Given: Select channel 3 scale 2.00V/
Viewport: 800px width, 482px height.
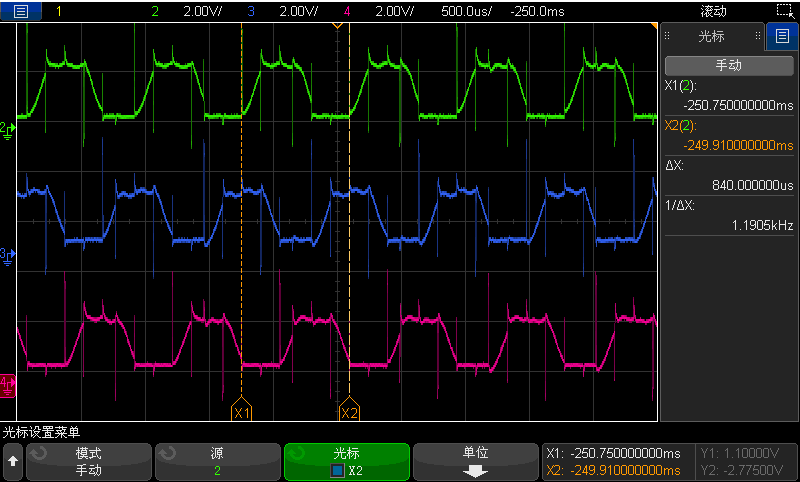Looking at the screenshot, I should (298, 11).
